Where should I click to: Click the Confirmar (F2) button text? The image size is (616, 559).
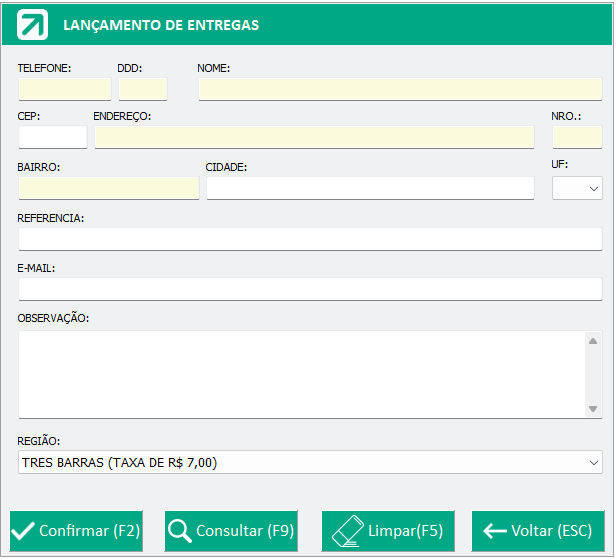(x=90, y=531)
